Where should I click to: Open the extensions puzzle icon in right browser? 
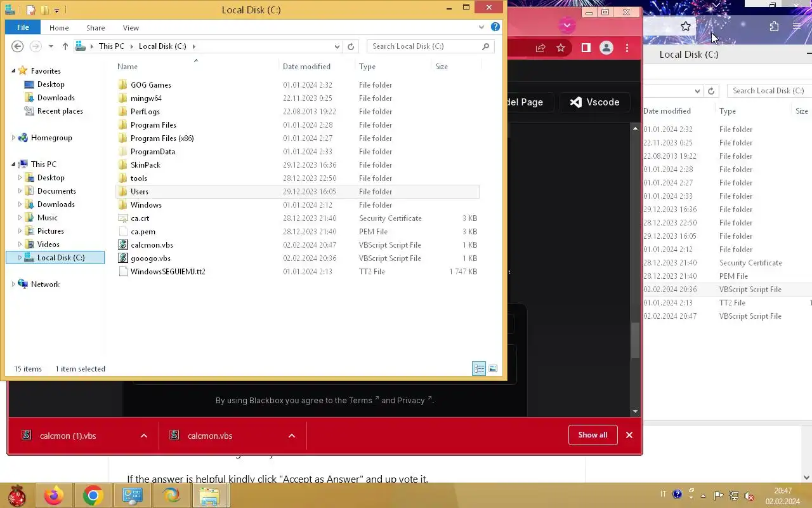click(x=774, y=27)
